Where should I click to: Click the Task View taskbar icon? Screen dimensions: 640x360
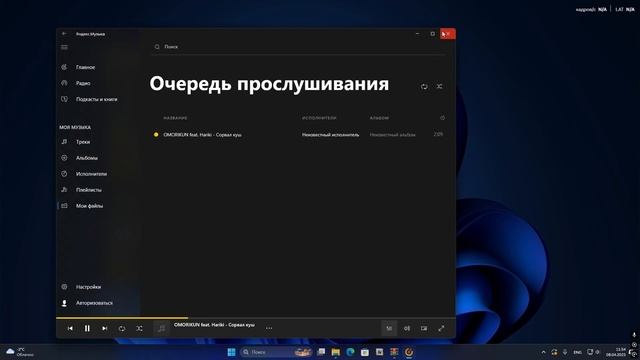click(321, 352)
